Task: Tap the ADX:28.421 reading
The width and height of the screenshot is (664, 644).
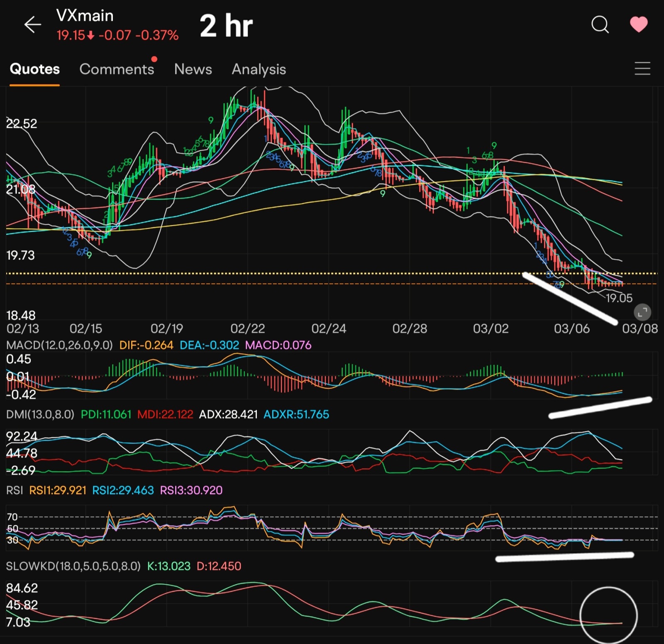Action: tap(229, 414)
